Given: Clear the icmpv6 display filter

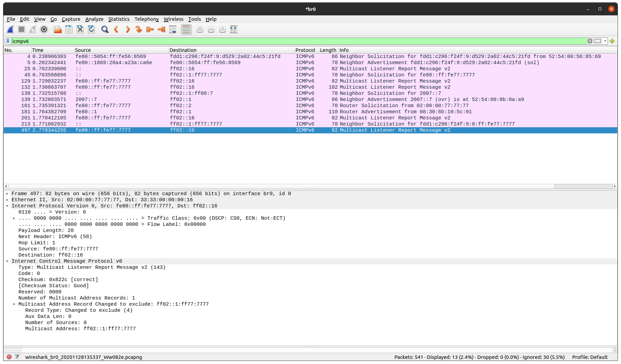Looking at the screenshot, I should click(590, 41).
